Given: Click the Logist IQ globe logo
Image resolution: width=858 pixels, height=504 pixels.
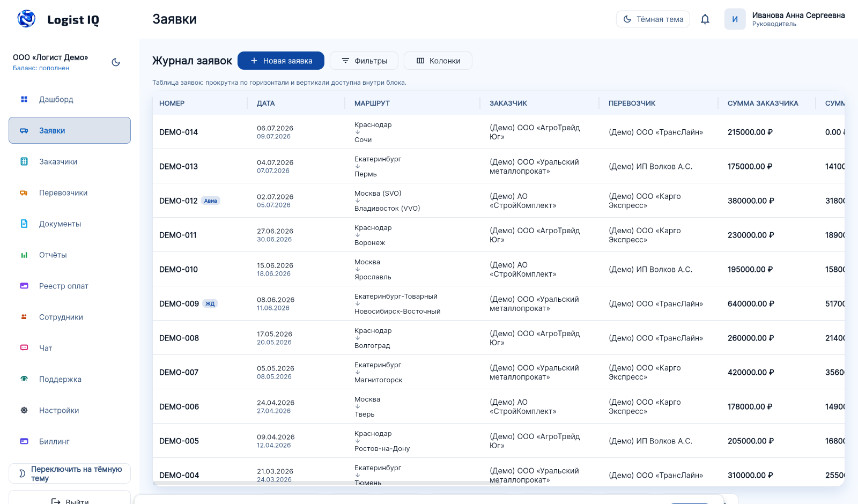Looking at the screenshot, I should pyautogui.click(x=26, y=19).
